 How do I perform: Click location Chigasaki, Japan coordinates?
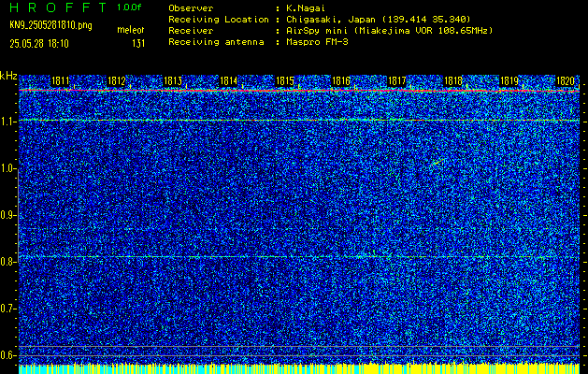click(x=378, y=20)
